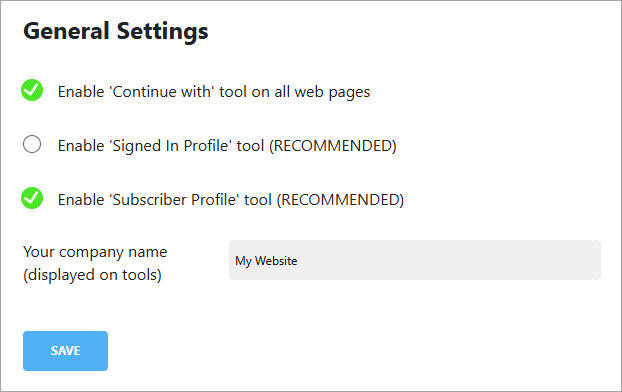Tick the empty circle beside Signed In Profile
This screenshot has width=622, height=392.
[32, 144]
